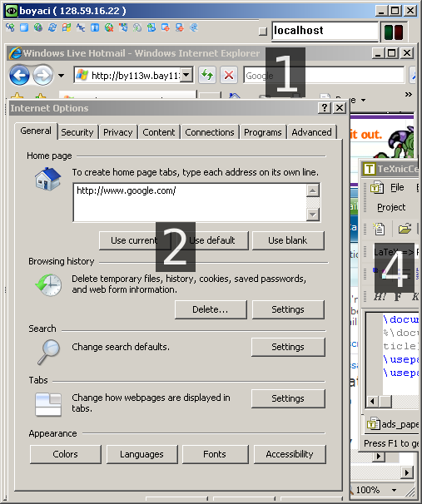Open Tabs Settings button
The width and height of the screenshot is (422, 504).
click(288, 398)
